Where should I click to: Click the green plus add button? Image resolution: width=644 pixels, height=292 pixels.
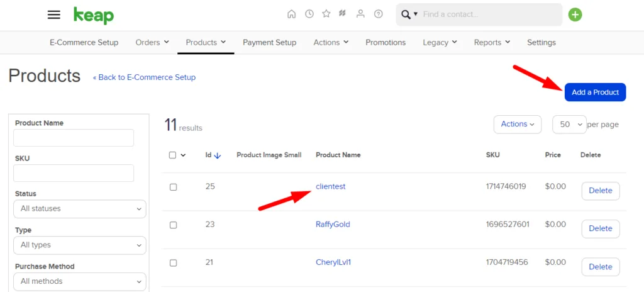click(x=575, y=15)
